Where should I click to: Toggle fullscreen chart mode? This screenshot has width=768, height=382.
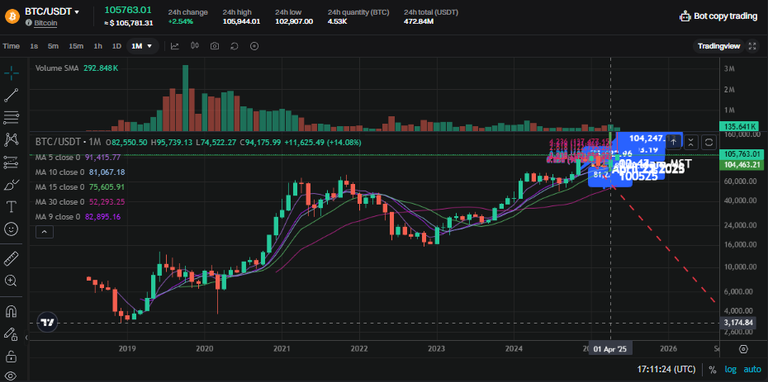[x=752, y=46]
